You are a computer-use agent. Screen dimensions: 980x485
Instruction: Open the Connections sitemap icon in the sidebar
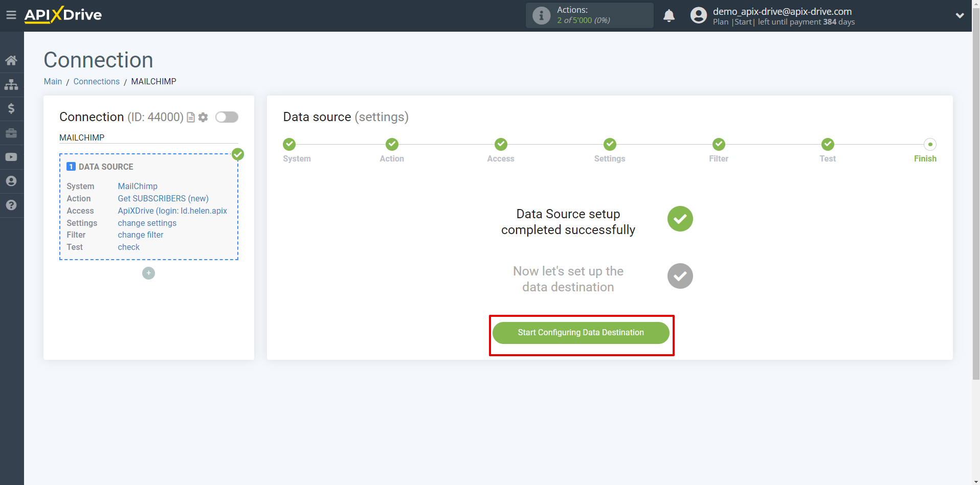point(11,84)
